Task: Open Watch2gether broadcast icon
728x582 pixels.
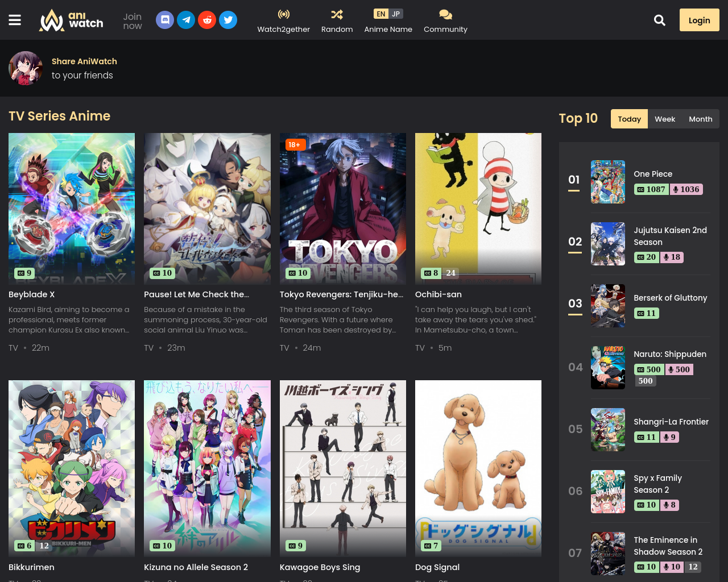Action: tap(283, 14)
